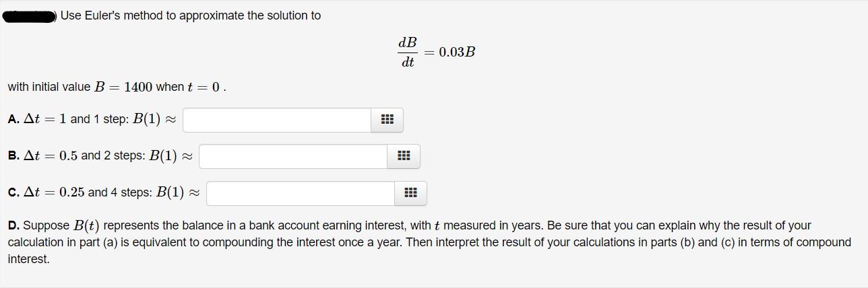Viewport: 868px width, 288px height.
Task: Click the "B = 1400" initial value expression
Action: tap(123, 87)
